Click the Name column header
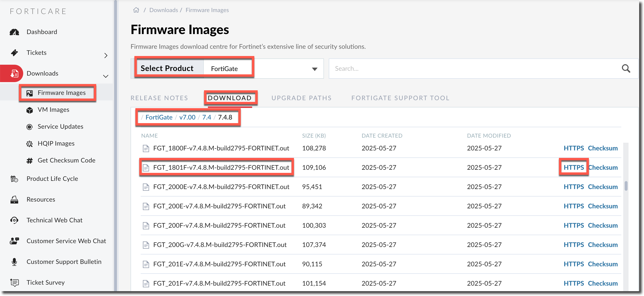Screen dimensions: 644x296 149,136
